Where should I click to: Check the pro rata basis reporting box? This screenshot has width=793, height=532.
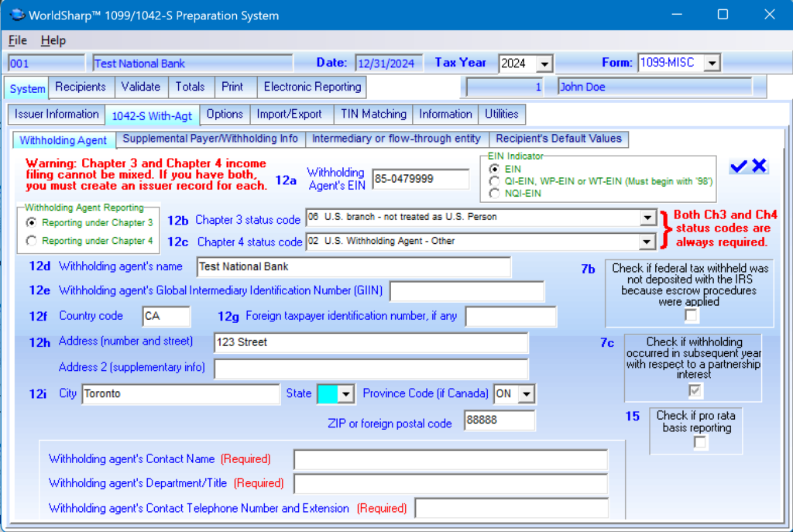(x=699, y=442)
